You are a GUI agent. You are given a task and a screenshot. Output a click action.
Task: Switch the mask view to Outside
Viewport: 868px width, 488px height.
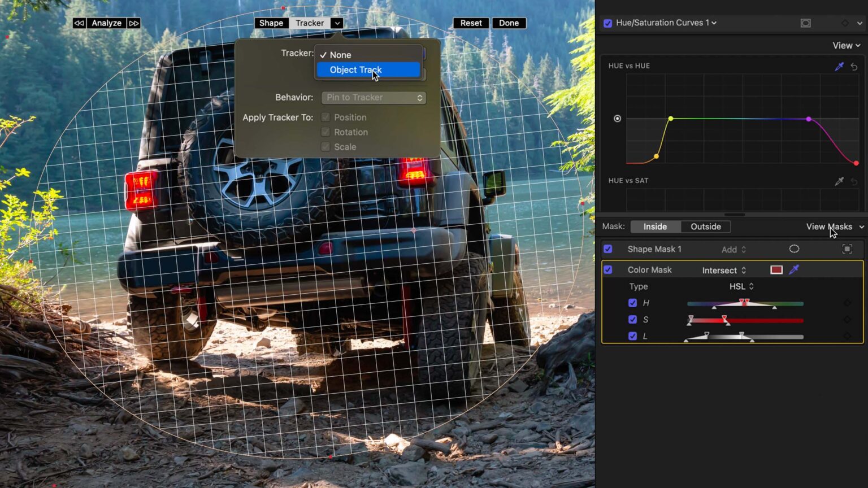(705, 226)
